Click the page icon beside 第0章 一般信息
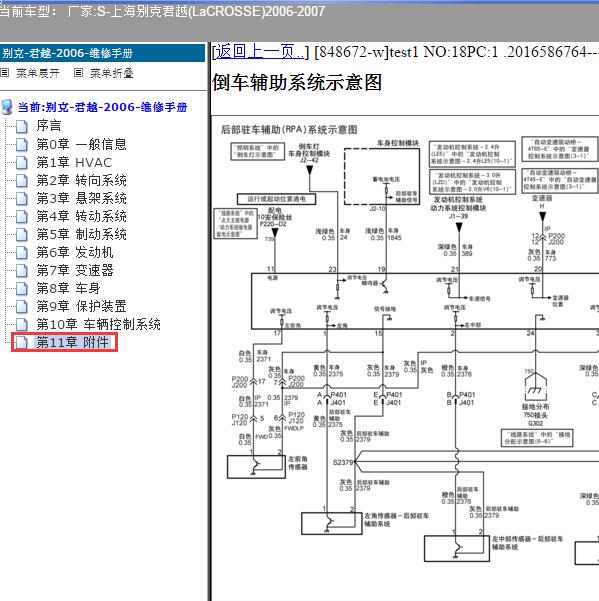Screen dimensions: 599x601 pyautogui.click(x=22, y=144)
